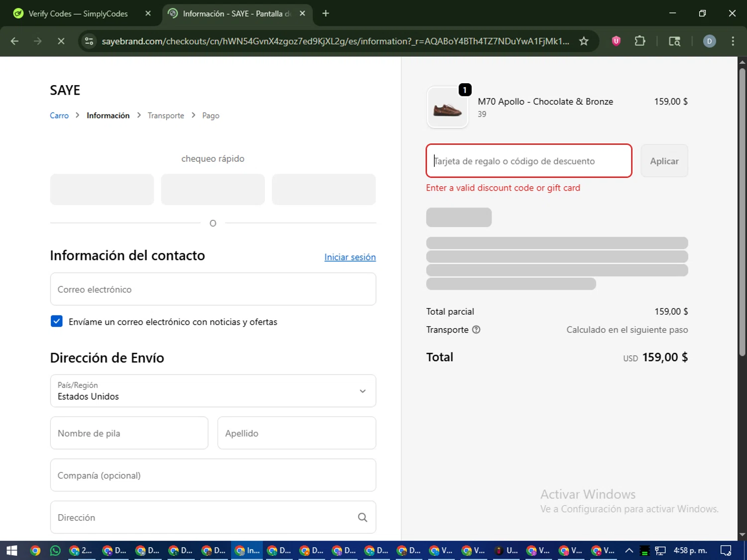Click the M70 Apollo shoe thumbnail

tap(447, 108)
